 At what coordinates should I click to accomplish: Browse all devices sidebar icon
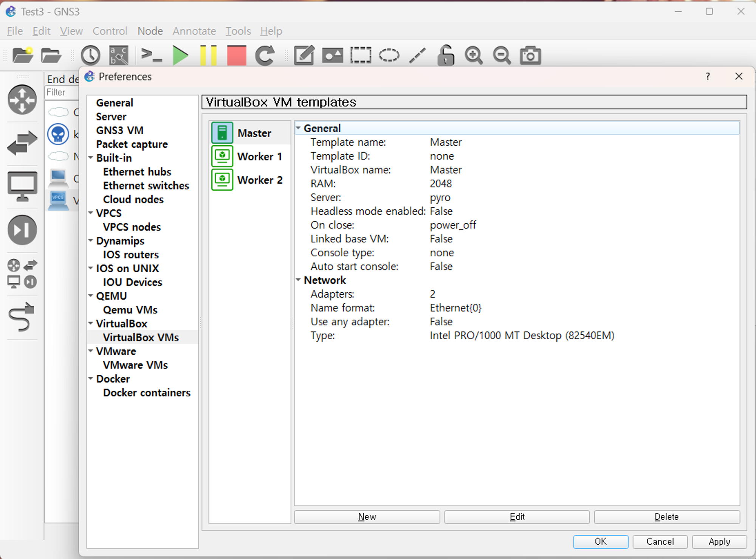tap(22, 273)
